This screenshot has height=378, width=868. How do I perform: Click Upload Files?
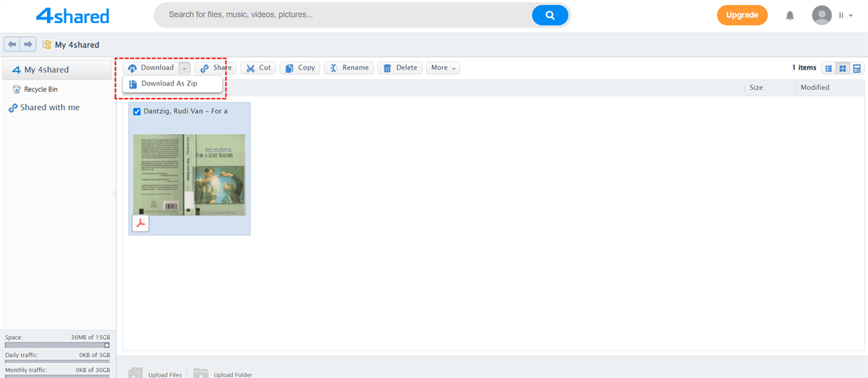click(156, 374)
